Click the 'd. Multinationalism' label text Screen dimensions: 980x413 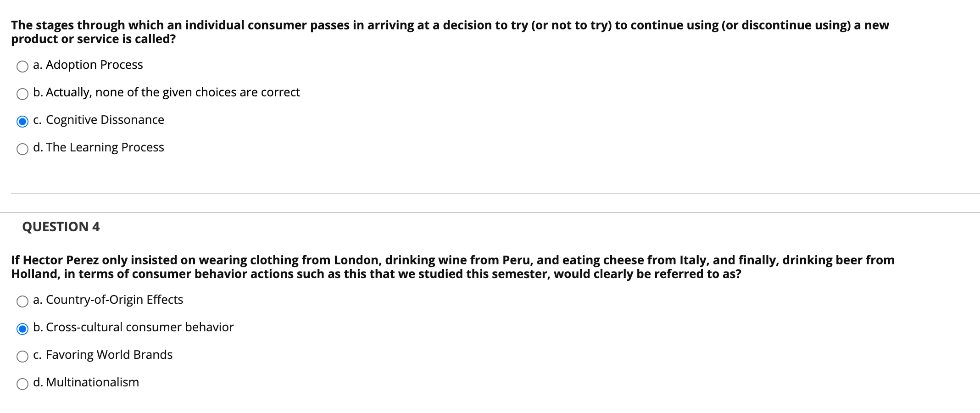(92, 383)
